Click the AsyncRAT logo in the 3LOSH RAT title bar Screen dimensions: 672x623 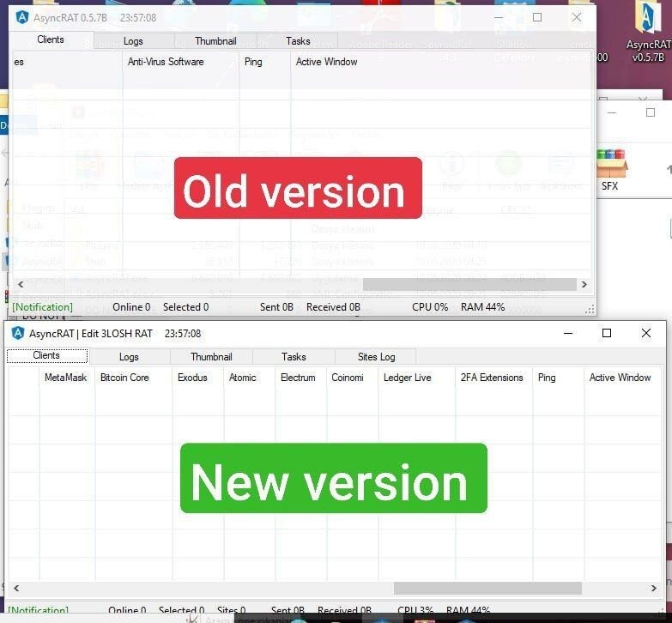click(18, 333)
